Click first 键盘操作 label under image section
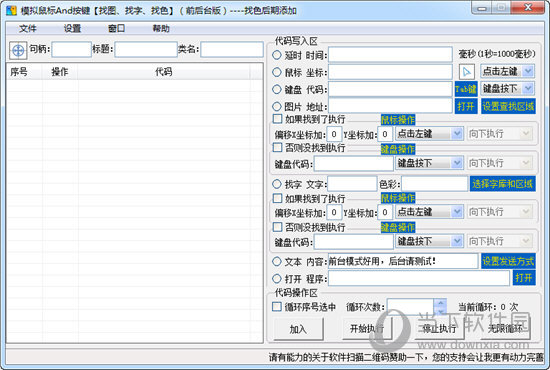 click(398, 149)
